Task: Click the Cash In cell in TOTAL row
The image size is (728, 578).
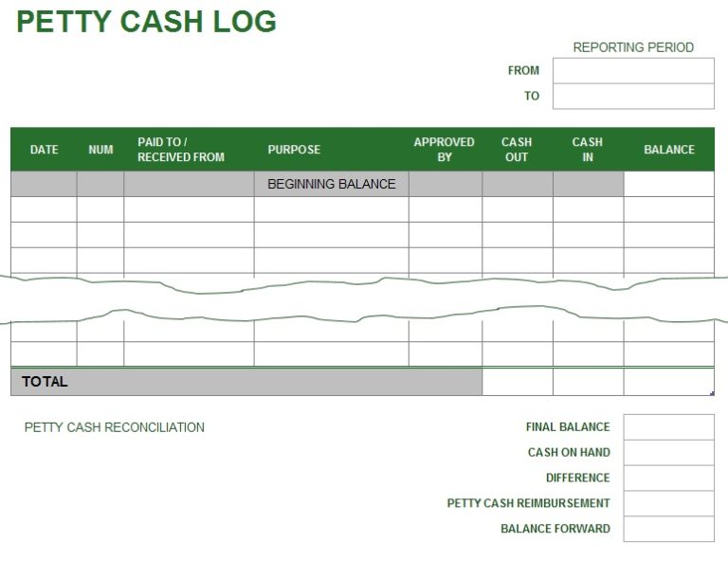Action: click(588, 382)
